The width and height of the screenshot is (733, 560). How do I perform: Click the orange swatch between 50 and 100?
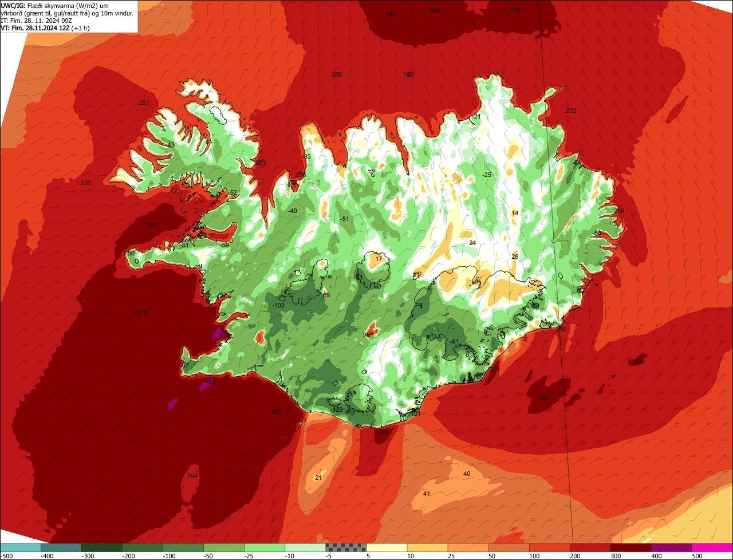click(509, 547)
